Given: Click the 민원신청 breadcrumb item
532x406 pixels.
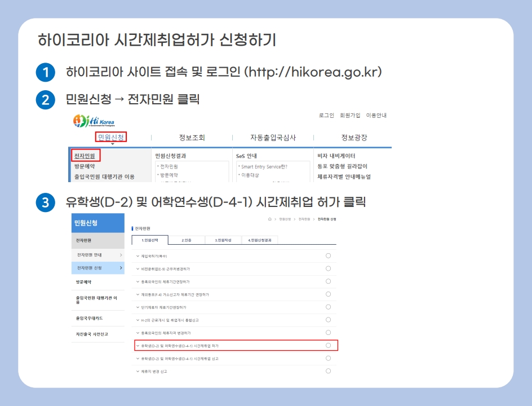Looking at the screenshot, I should click(x=285, y=219).
